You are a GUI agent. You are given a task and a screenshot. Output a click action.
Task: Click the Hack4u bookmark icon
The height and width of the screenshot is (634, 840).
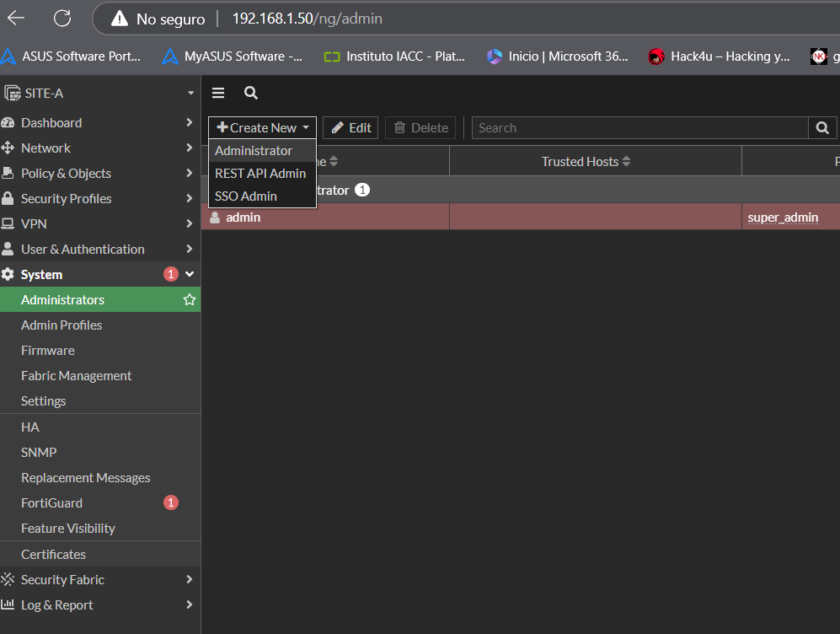(656, 56)
